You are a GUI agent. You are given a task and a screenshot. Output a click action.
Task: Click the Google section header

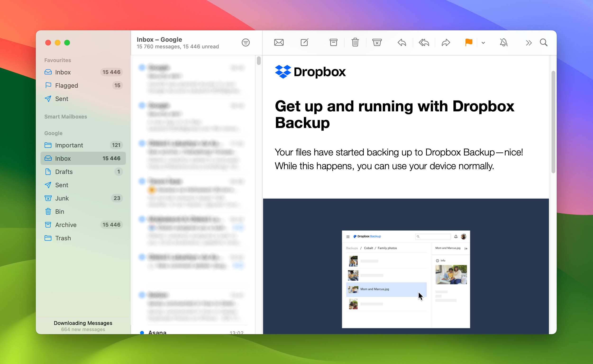(x=53, y=133)
